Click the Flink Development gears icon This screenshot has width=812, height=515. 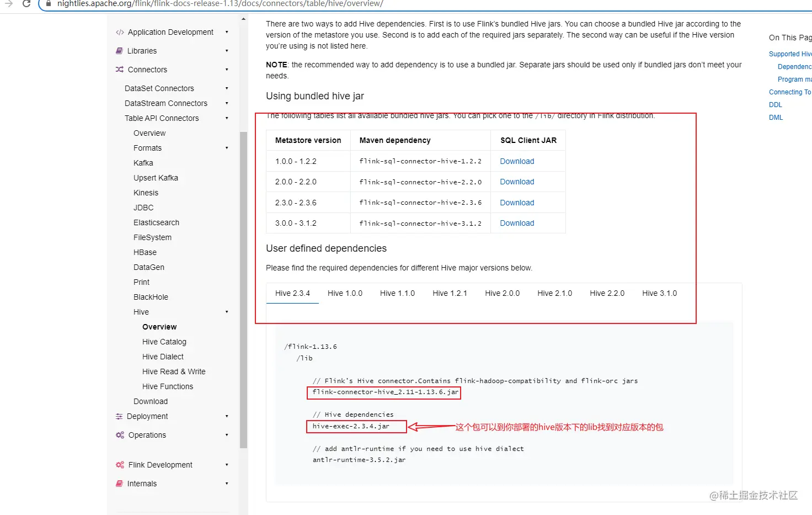click(x=120, y=465)
